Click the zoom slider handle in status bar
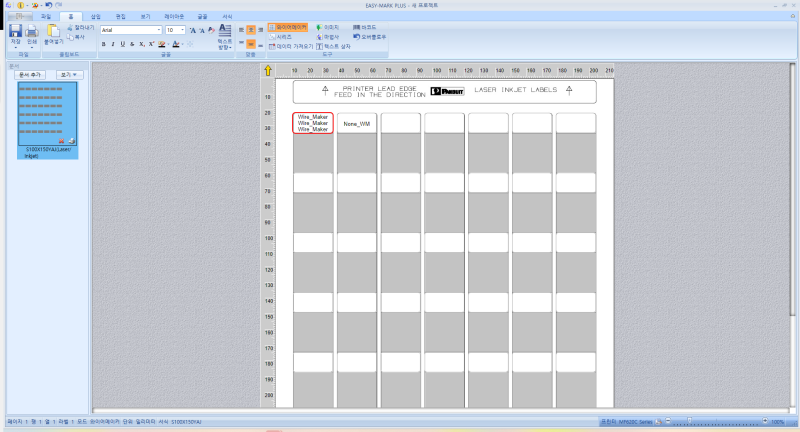 [x=689, y=421]
